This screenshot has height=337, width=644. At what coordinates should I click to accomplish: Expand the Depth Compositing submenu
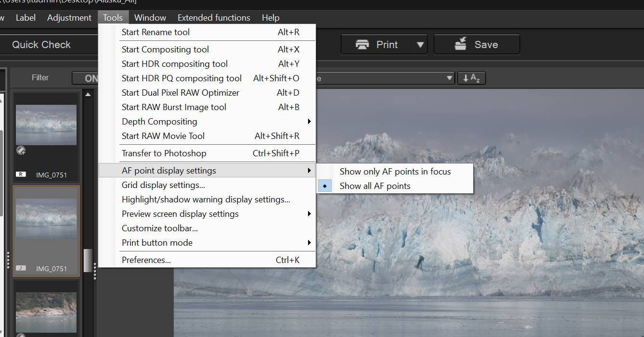pos(159,121)
